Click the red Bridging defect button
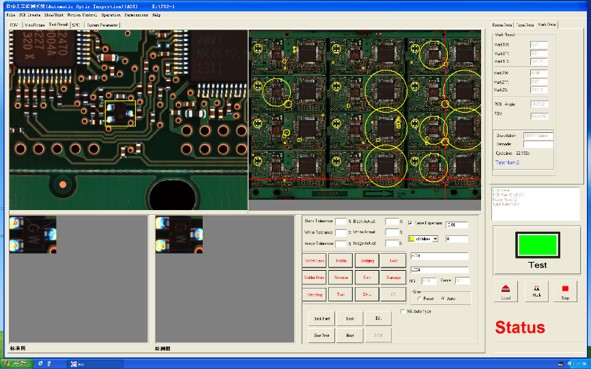This screenshot has height=369, width=591. pos(367,260)
